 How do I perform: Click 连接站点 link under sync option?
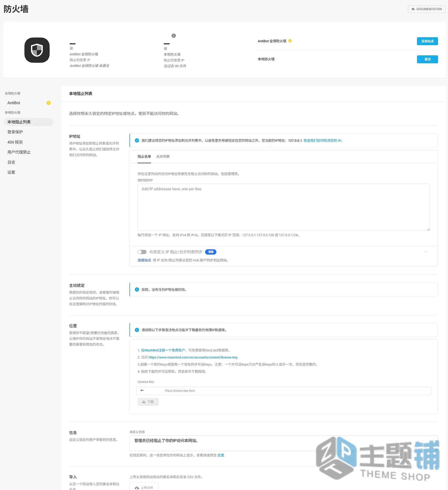tap(144, 260)
